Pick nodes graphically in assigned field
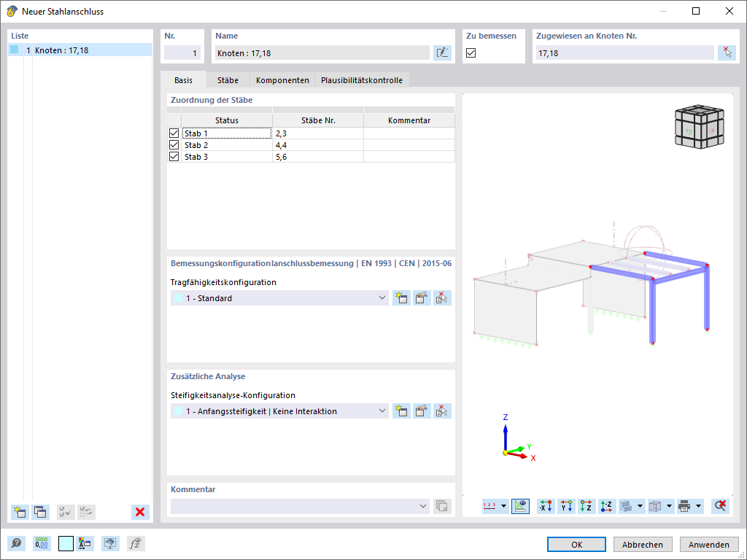Screen dimensions: 747x560 pyautogui.click(x=727, y=52)
